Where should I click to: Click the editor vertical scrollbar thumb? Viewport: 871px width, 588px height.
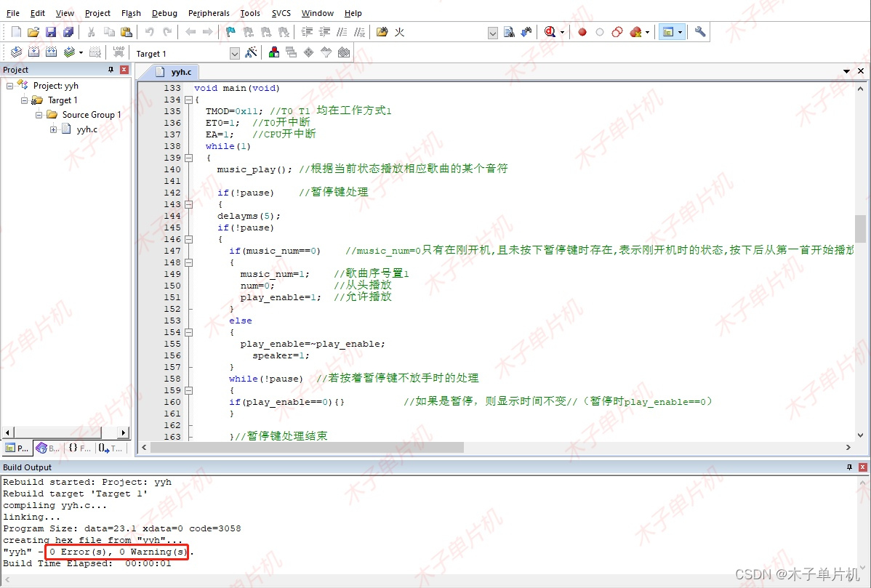860,230
